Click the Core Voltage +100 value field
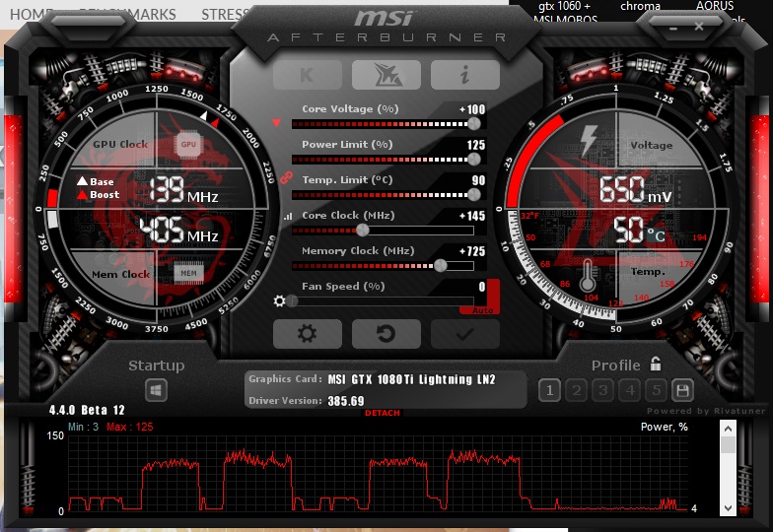The width and height of the screenshot is (773, 532). 471,109
